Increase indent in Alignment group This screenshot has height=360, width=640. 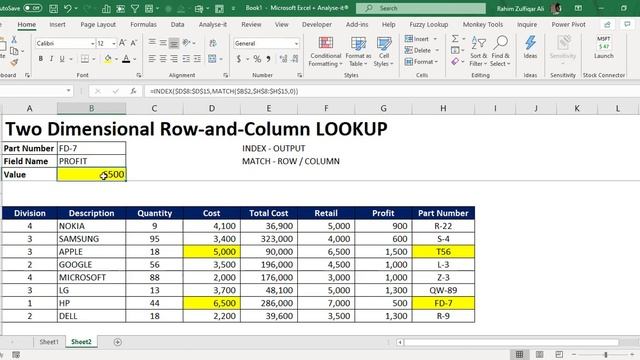point(197,59)
